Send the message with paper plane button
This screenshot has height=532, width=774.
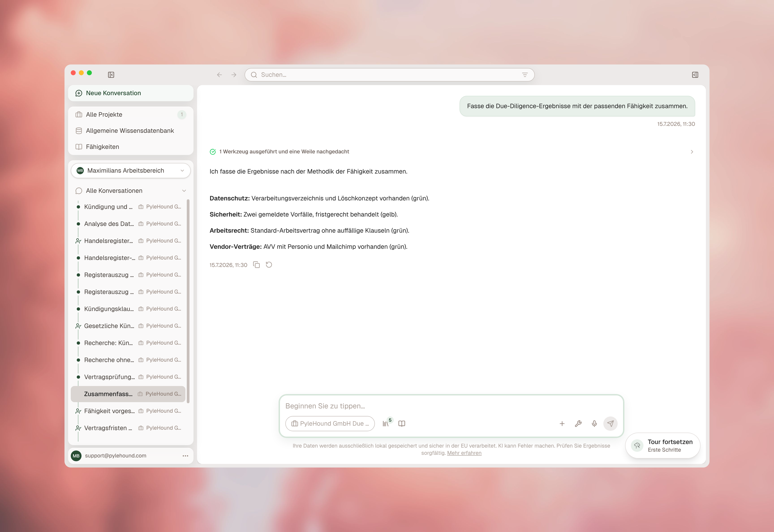pos(610,423)
